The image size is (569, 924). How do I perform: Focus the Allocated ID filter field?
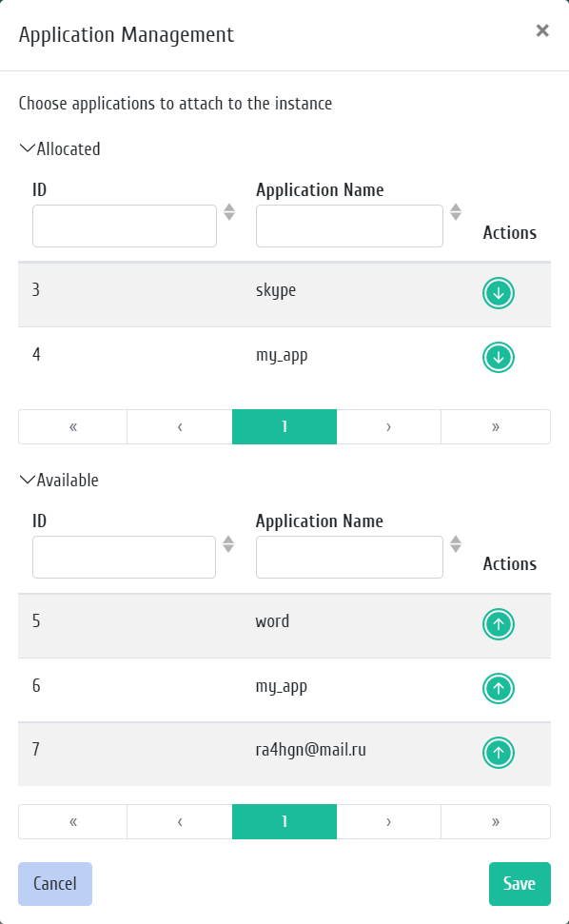click(125, 226)
